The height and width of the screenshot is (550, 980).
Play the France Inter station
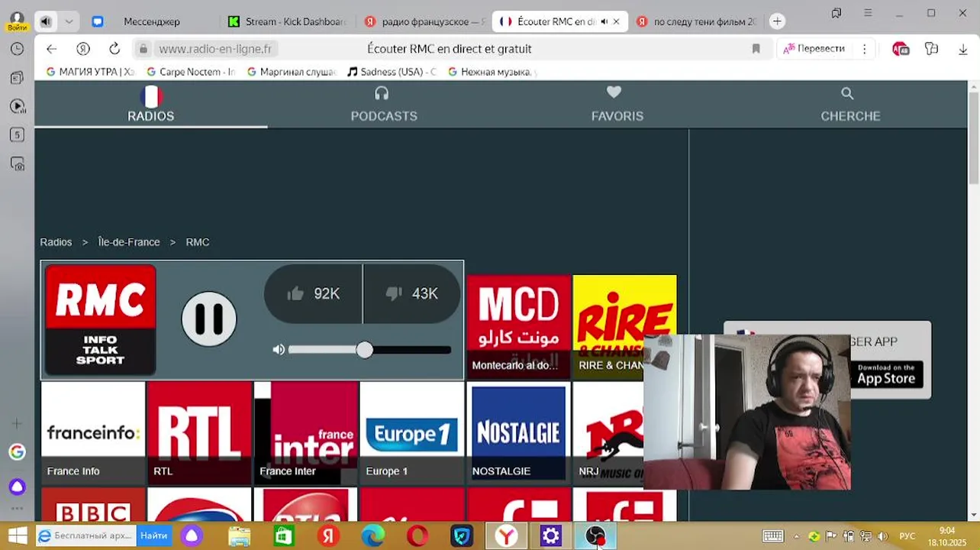pyautogui.click(x=305, y=433)
